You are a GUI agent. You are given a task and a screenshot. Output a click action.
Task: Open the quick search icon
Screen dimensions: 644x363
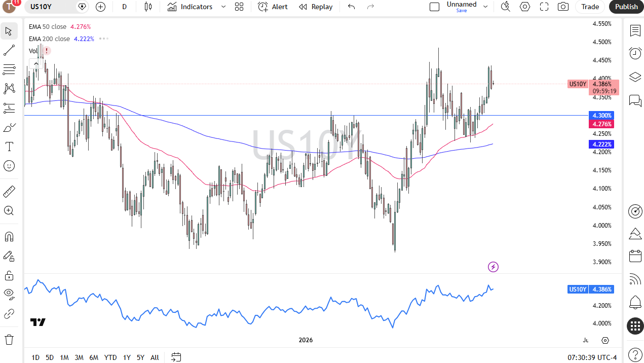pyautogui.click(x=506, y=7)
